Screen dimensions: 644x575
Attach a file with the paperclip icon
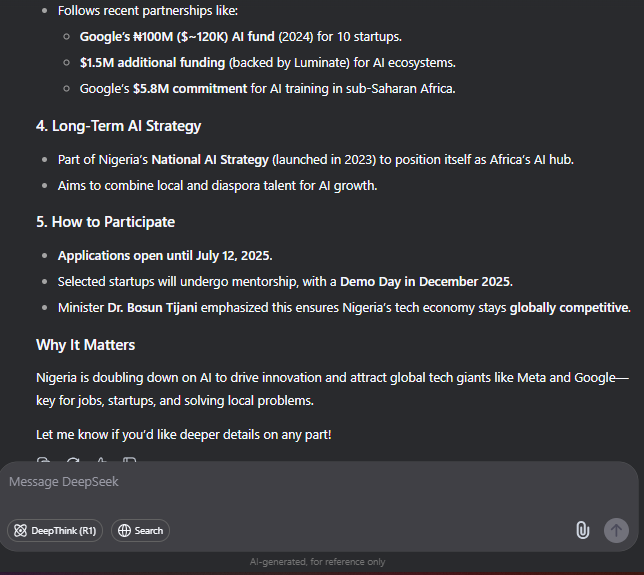582,530
